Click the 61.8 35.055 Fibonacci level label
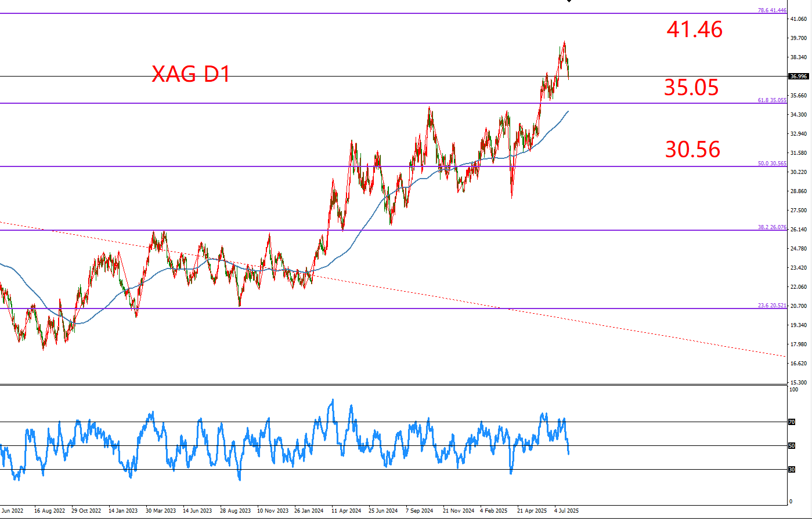This screenshot has height=519, width=812. click(773, 100)
